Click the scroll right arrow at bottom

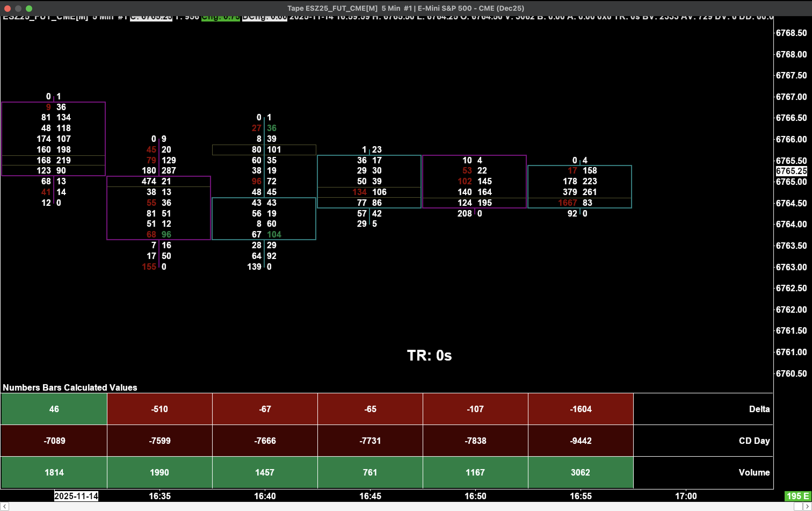point(807,506)
